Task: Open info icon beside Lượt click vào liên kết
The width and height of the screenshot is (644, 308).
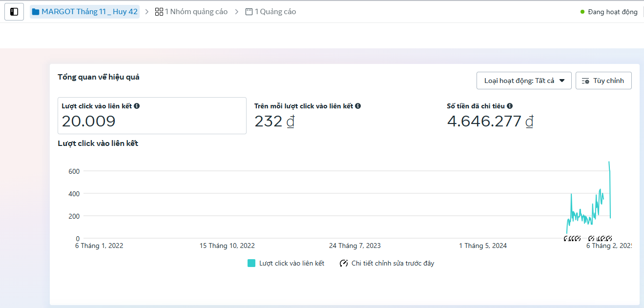Action: (137, 106)
